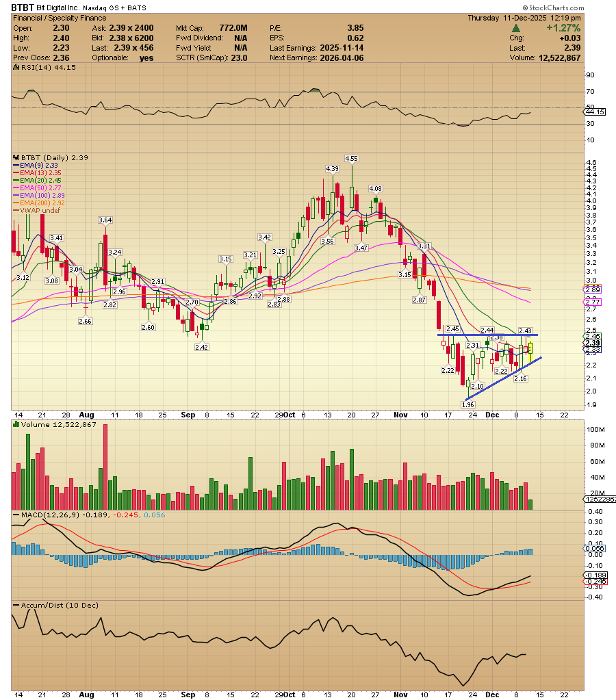Open the StockCharts.com watermark link
The image size is (616, 700).
pyautogui.click(x=553, y=8)
